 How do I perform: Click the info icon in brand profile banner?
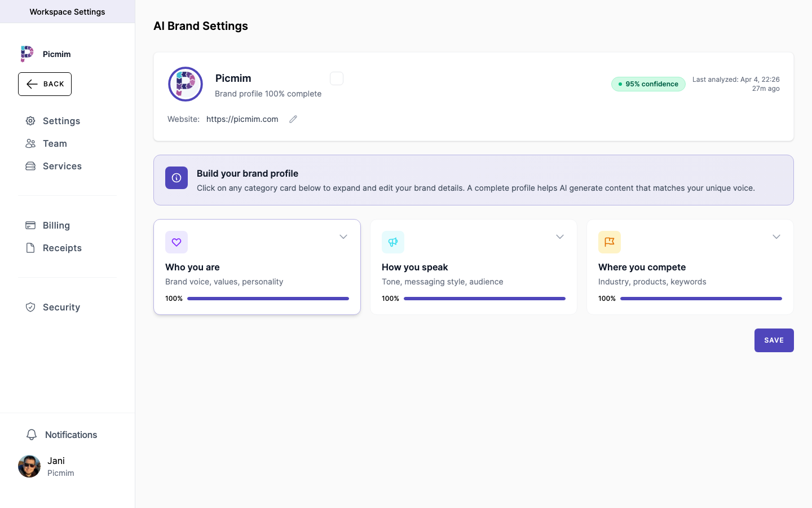coord(176,178)
